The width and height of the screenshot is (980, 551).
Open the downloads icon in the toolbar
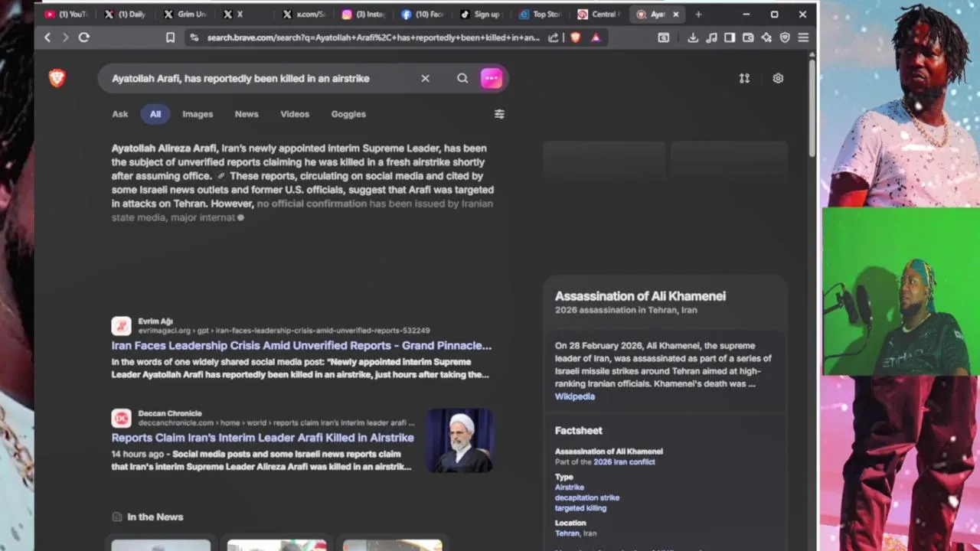(x=693, y=37)
